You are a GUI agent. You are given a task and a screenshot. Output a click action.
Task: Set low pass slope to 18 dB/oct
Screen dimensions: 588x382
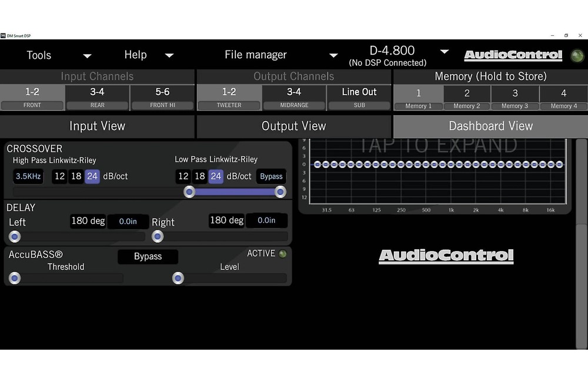(200, 176)
